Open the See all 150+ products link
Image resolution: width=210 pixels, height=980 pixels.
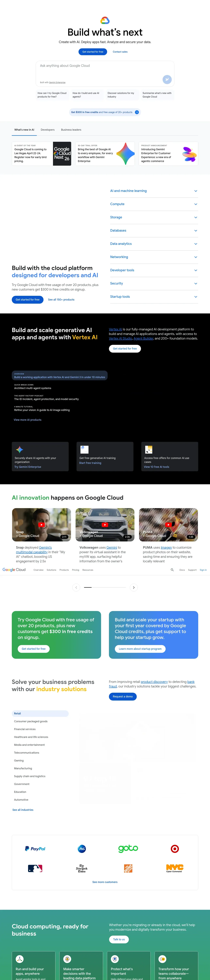click(x=61, y=300)
